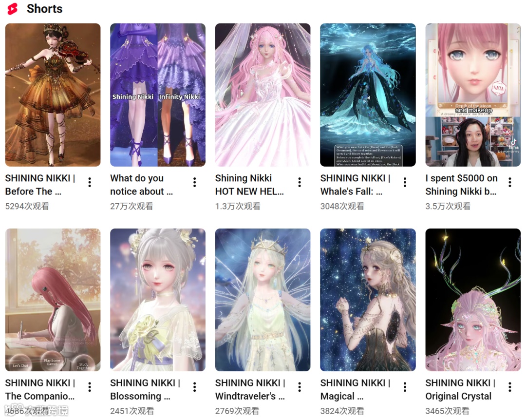Click 'SHINING NIKKI | Original Crystal' title

point(460,389)
